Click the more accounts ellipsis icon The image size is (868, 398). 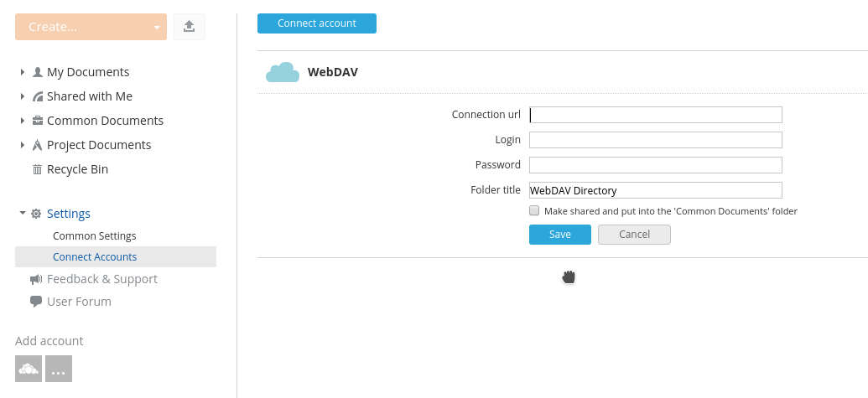pyautogui.click(x=59, y=369)
